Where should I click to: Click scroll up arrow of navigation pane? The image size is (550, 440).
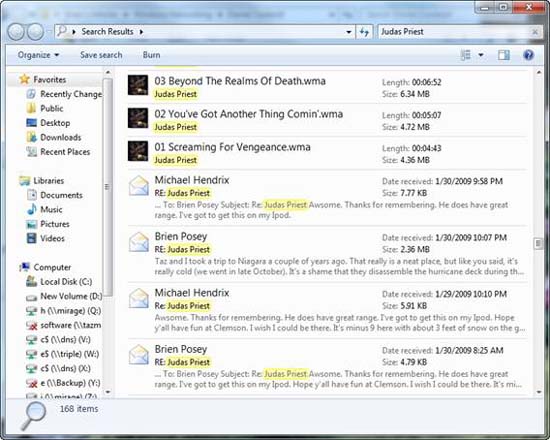108,72
